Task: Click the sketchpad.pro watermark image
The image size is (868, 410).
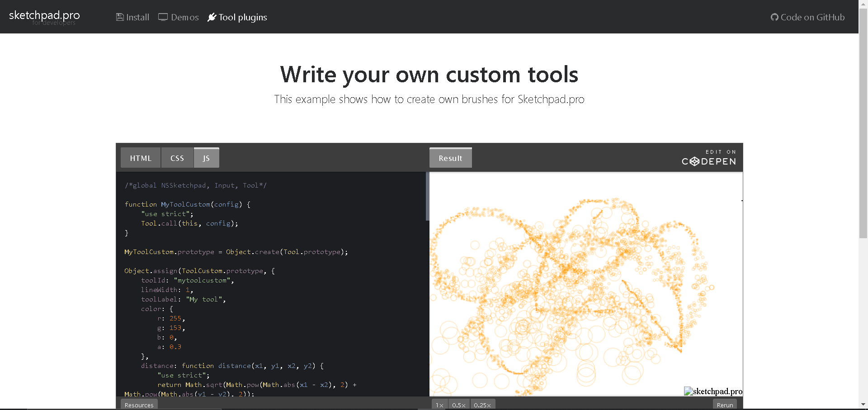Action: click(x=713, y=391)
